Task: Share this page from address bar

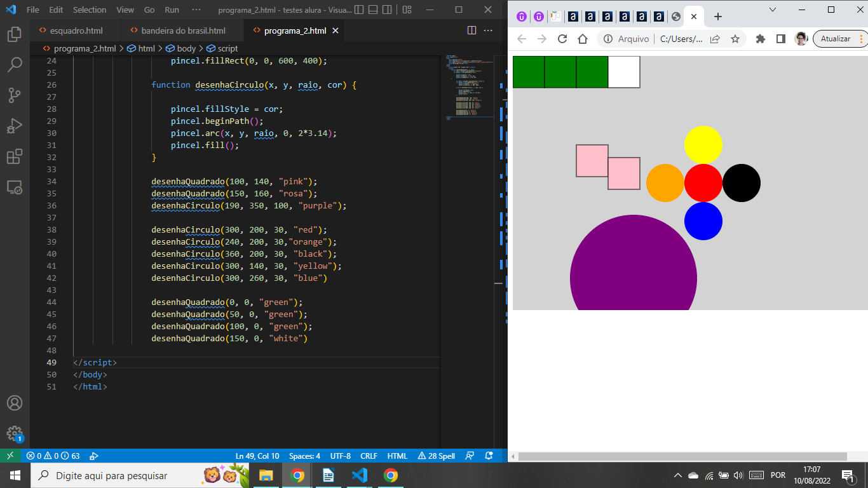Action: tap(715, 39)
